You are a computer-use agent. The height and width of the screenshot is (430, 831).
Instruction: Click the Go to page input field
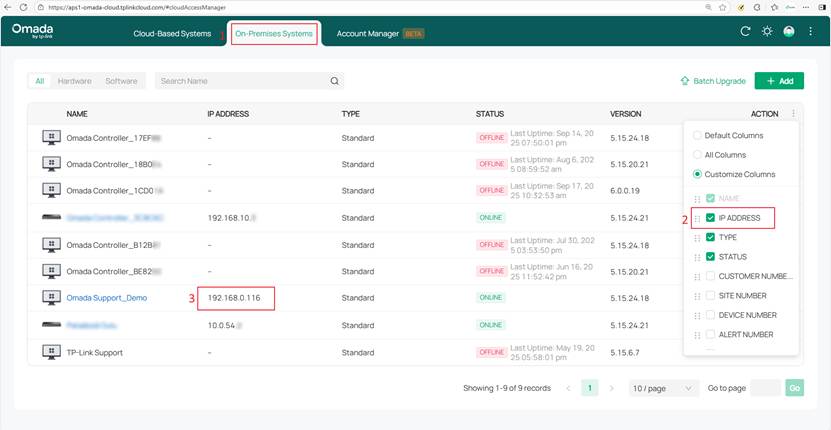pos(765,388)
